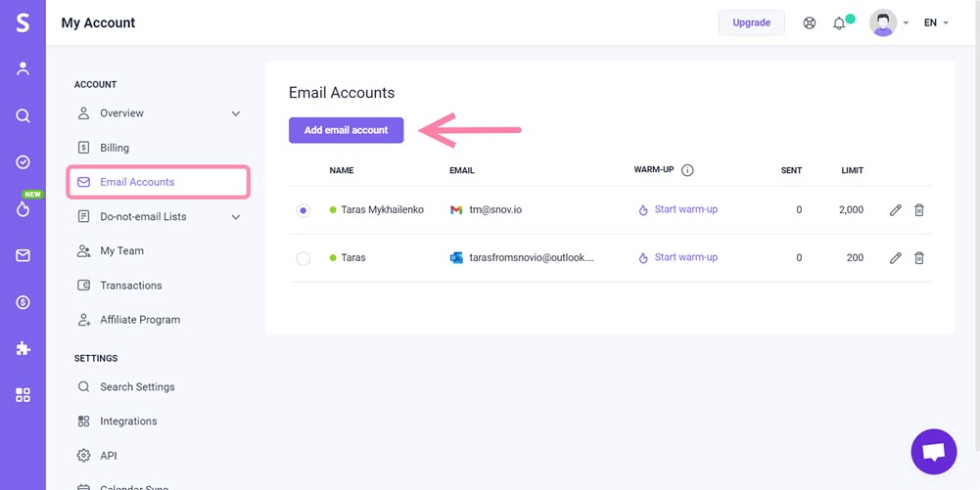Open the EN language dropdown
The width and height of the screenshot is (980, 490).
pos(936,22)
